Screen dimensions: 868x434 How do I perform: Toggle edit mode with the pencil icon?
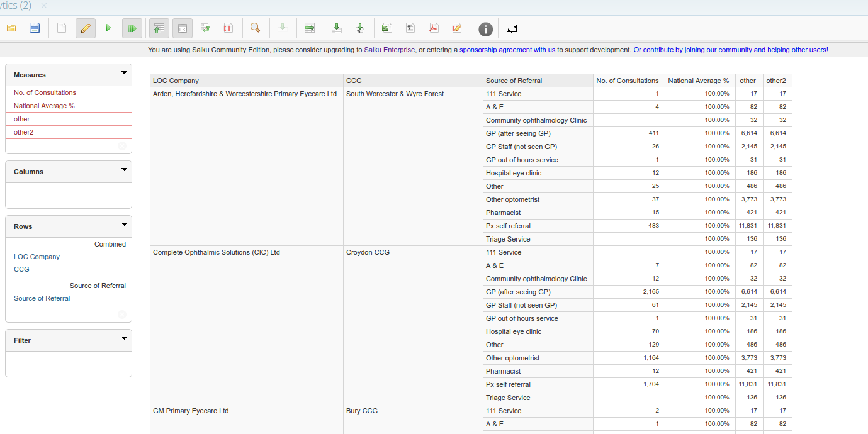(x=86, y=28)
